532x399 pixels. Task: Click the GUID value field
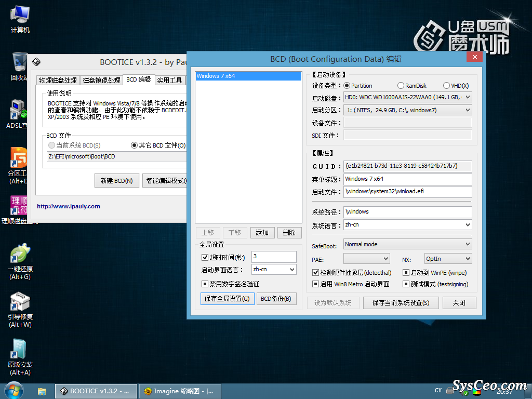[x=407, y=166]
